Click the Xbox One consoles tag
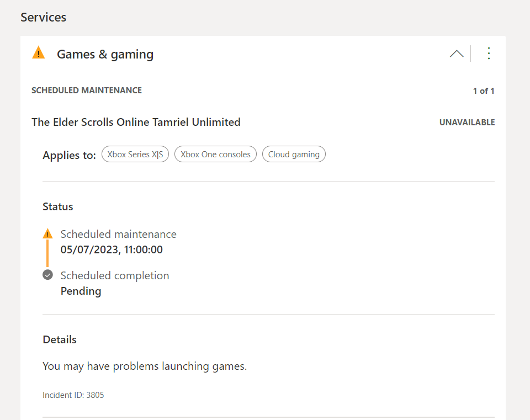Screen dimensions: 530x420 click(x=215, y=155)
